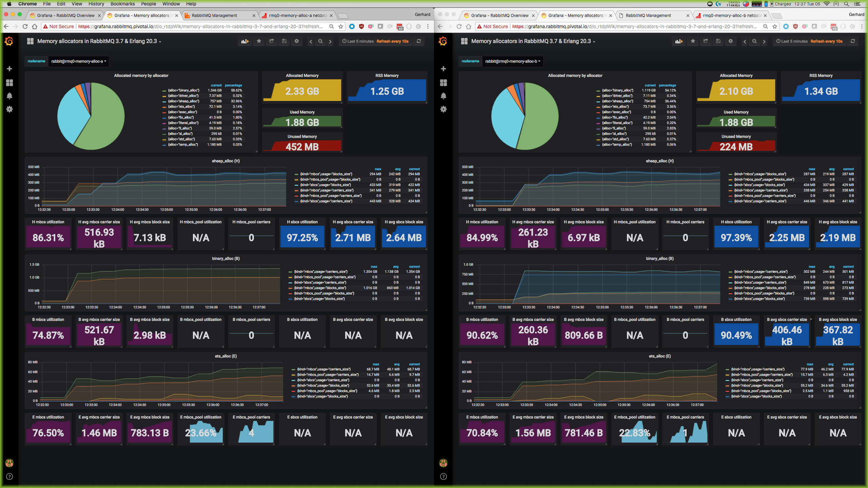Click refresh dashboard icon in left window
The width and height of the screenshot is (868, 488).
click(x=419, y=41)
